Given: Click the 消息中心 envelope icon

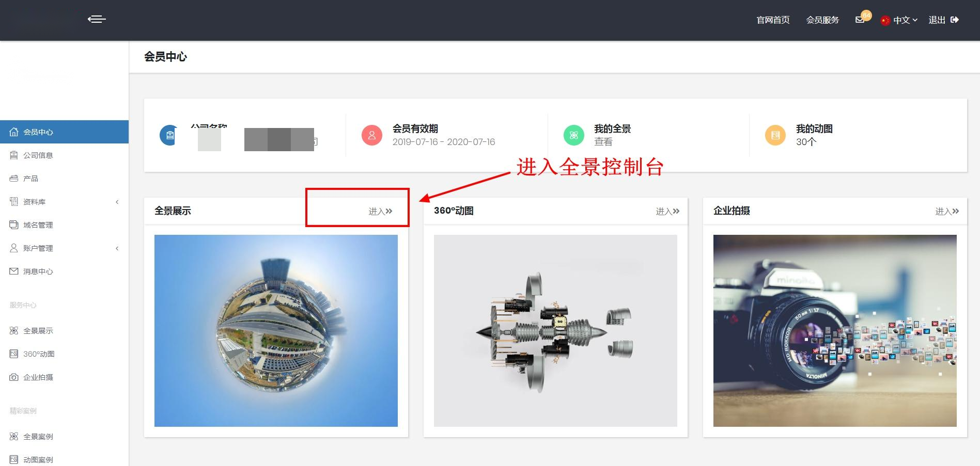Looking at the screenshot, I should (x=14, y=271).
